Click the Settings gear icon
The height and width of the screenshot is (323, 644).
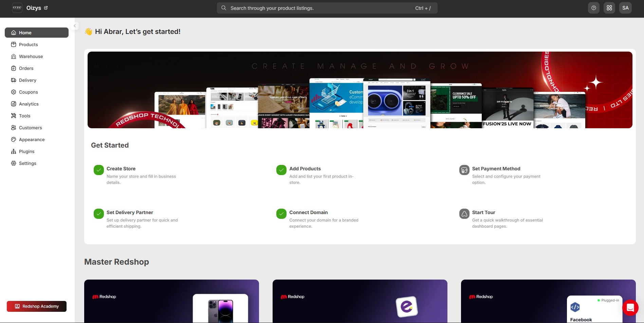pyautogui.click(x=14, y=163)
